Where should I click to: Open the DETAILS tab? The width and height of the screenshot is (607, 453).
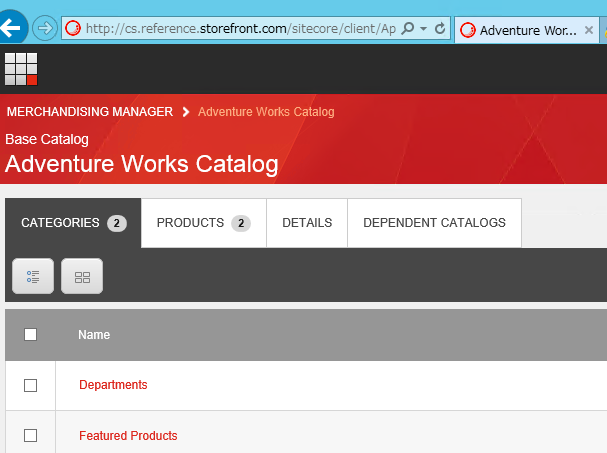(307, 223)
